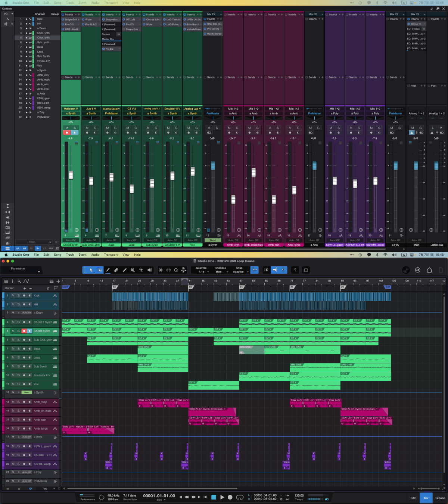
Task: Select the Eraser tool
Action: 116,270
